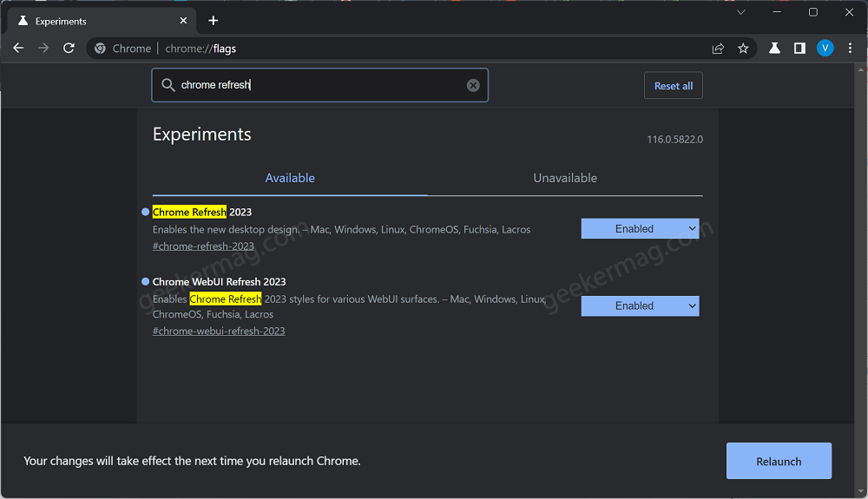
Task: Clear the search box with the X icon
Action: (x=473, y=85)
